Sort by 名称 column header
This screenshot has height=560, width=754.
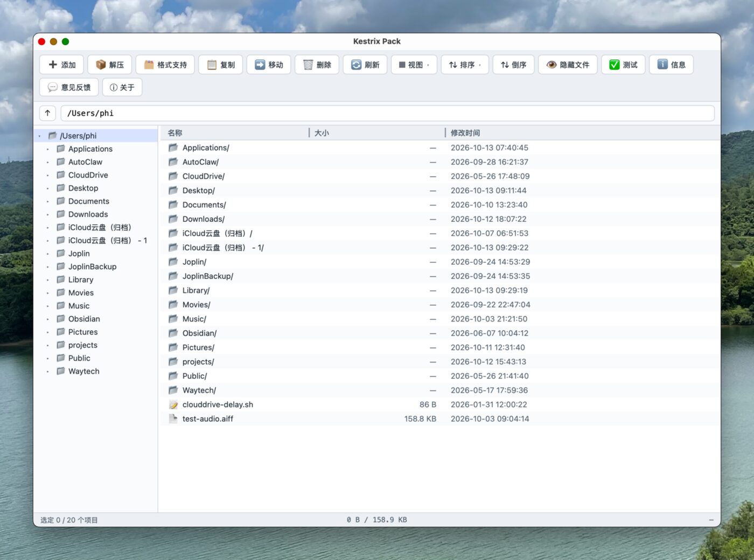coord(175,133)
